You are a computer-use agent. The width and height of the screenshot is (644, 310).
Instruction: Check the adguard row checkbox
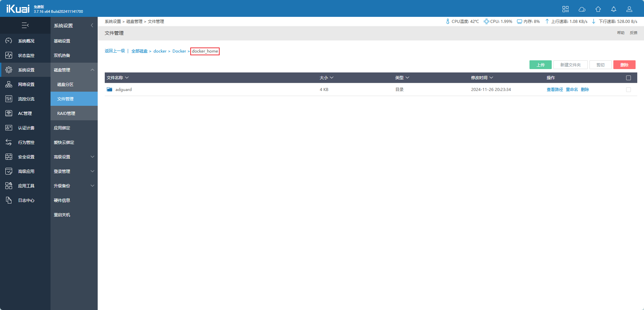(x=628, y=90)
